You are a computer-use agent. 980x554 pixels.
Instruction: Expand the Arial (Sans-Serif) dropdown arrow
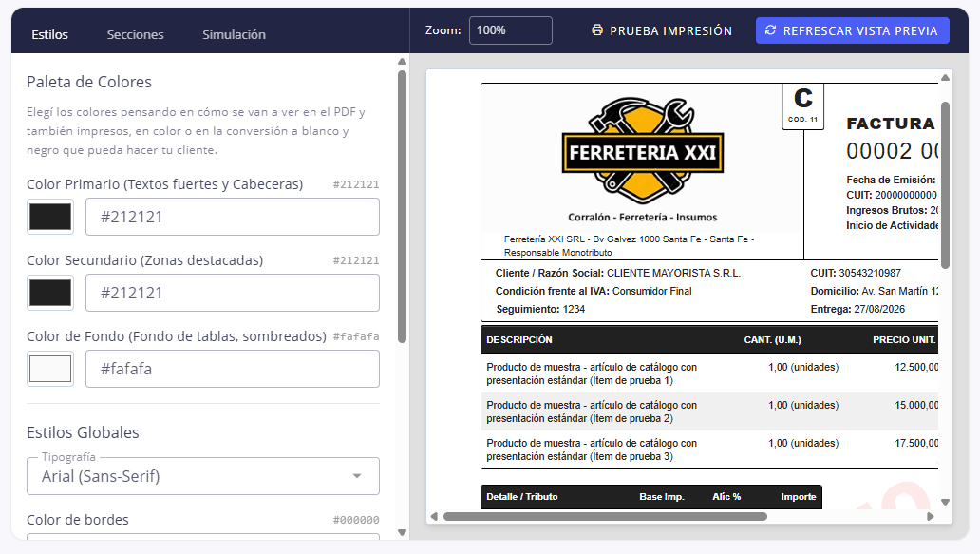click(x=357, y=476)
